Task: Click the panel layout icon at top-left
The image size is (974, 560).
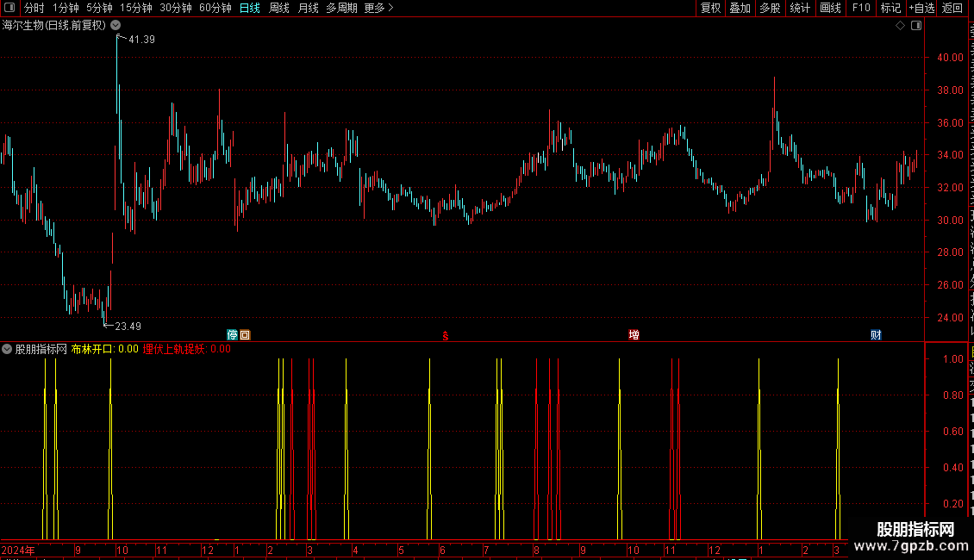Action: (9, 8)
